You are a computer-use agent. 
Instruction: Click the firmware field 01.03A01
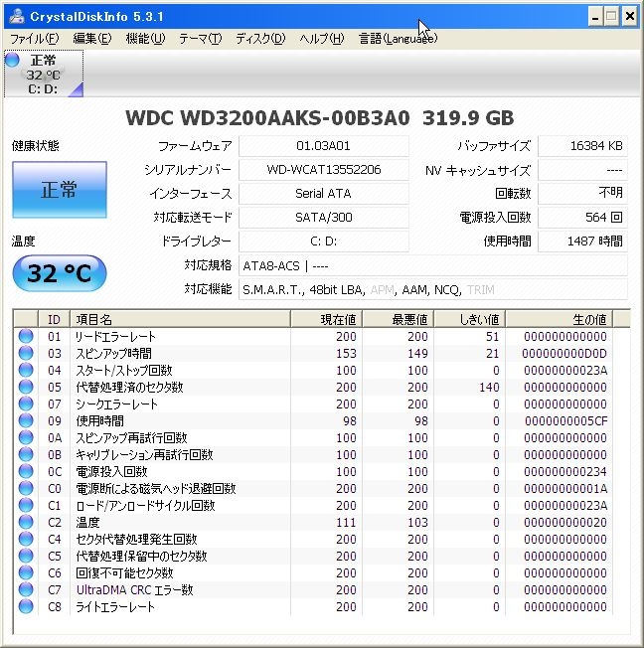tap(324, 146)
